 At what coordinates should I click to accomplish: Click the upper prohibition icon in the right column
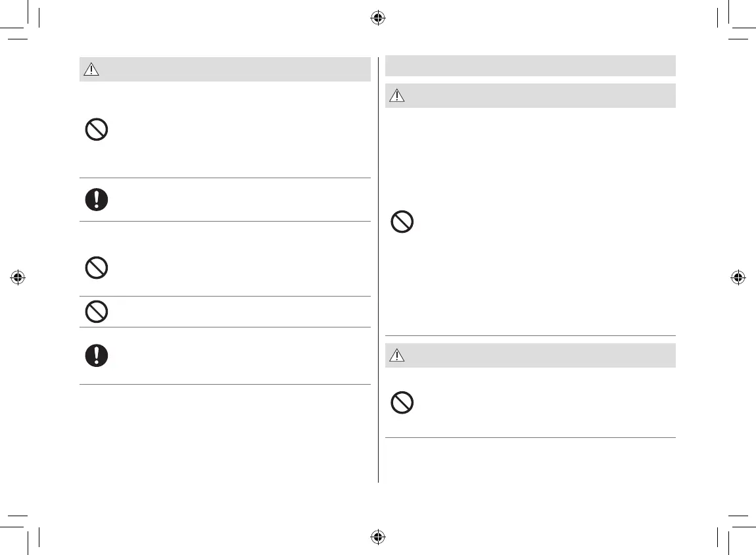[x=402, y=222]
